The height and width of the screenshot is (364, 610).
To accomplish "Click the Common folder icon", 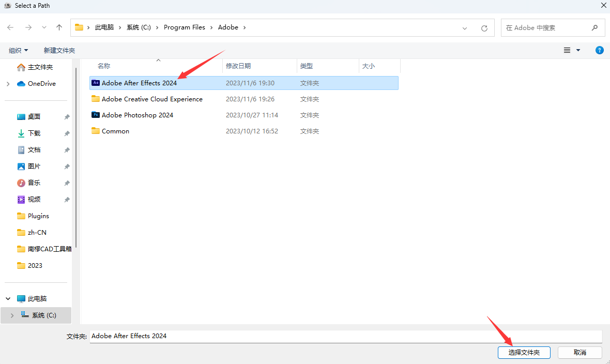I will (x=95, y=131).
